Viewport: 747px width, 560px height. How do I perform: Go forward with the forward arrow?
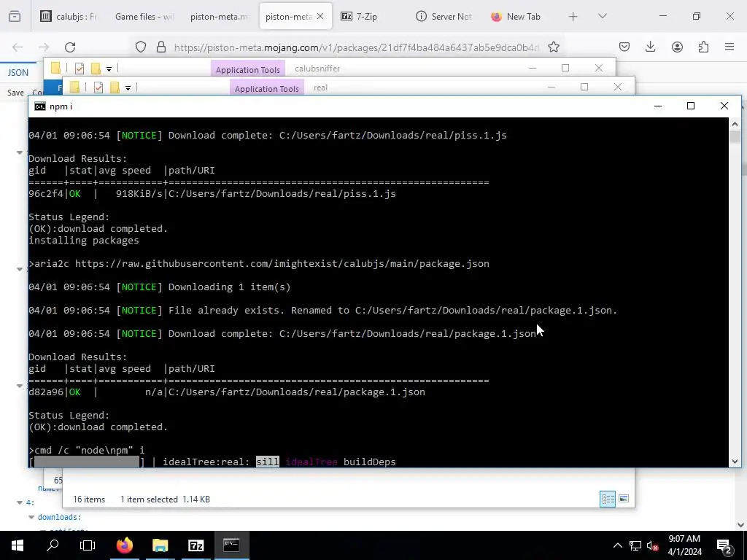click(44, 47)
